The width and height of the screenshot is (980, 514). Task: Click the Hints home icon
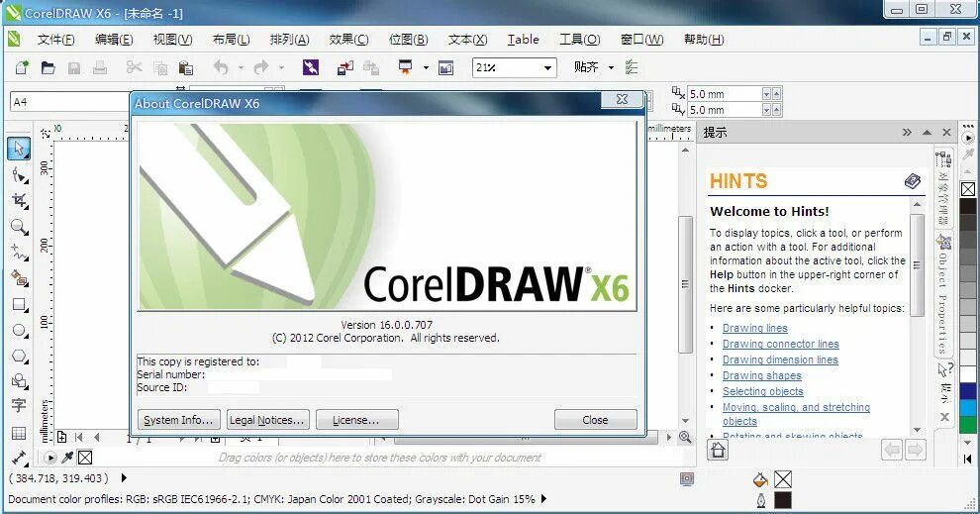pyautogui.click(x=718, y=450)
